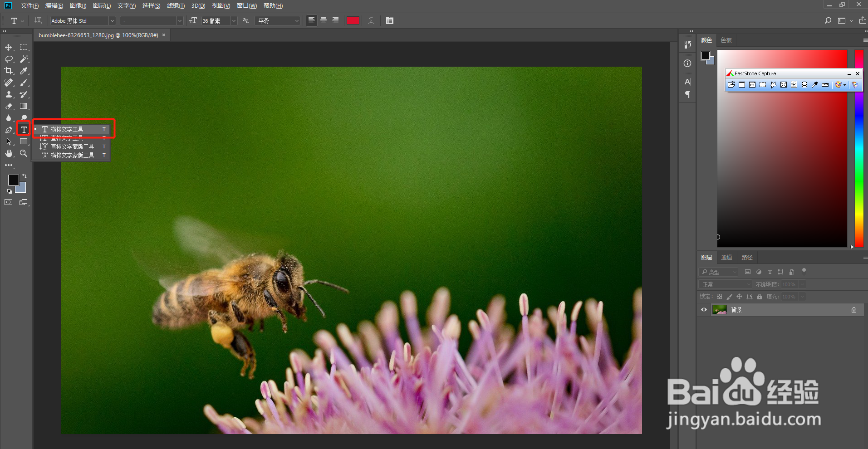Open the Edit Toolbar three-dots button
Viewport: 868px width, 449px height.
click(9, 165)
